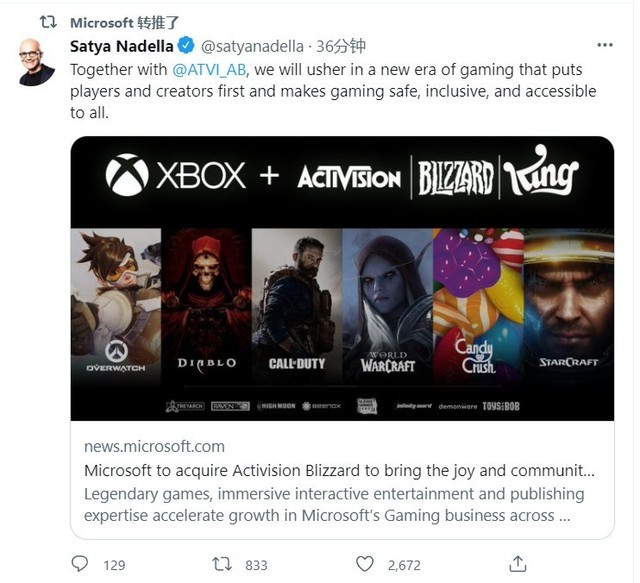The width and height of the screenshot is (640, 583).
Task: Click the reply comment icon
Action: (x=79, y=564)
